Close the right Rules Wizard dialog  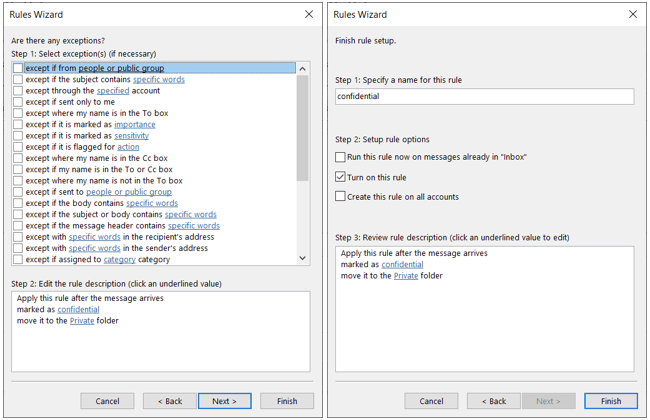coord(633,14)
